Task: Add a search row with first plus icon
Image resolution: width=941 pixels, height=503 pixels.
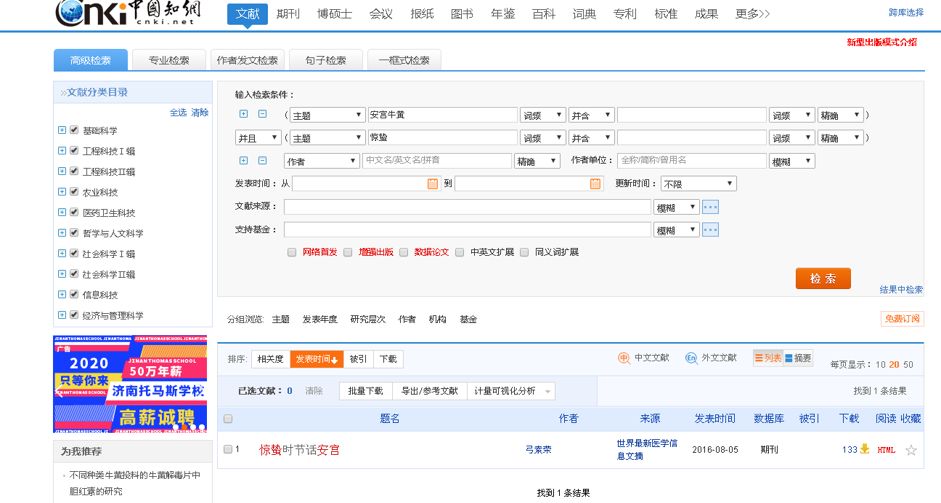Action: (x=243, y=115)
